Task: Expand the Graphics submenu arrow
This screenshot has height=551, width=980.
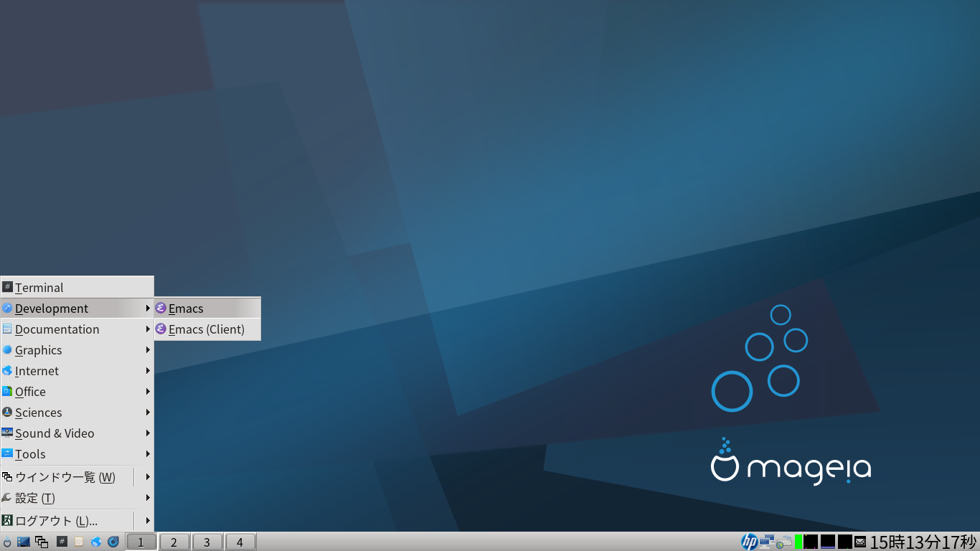Action: (148, 349)
